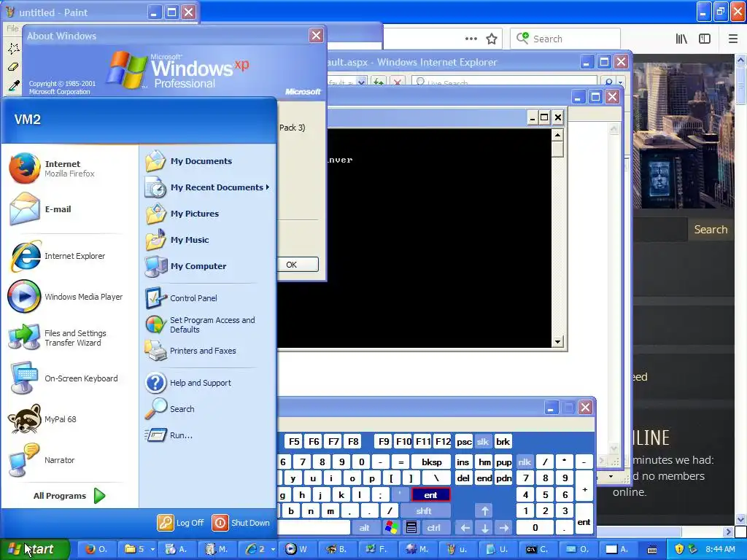Click Firefox Search input field
Viewport: 747px width, 560px height.
[565, 39]
